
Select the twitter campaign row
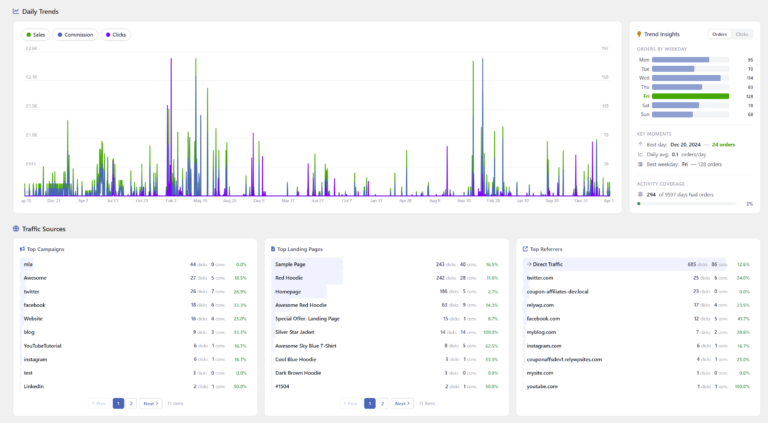pyautogui.click(x=135, y=291)
